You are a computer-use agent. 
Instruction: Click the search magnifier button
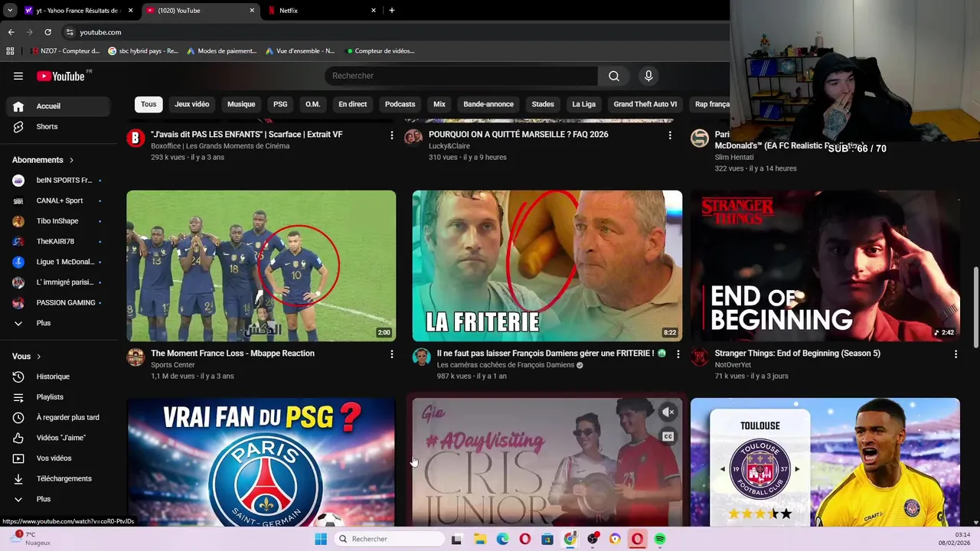[x=614, y=76]
